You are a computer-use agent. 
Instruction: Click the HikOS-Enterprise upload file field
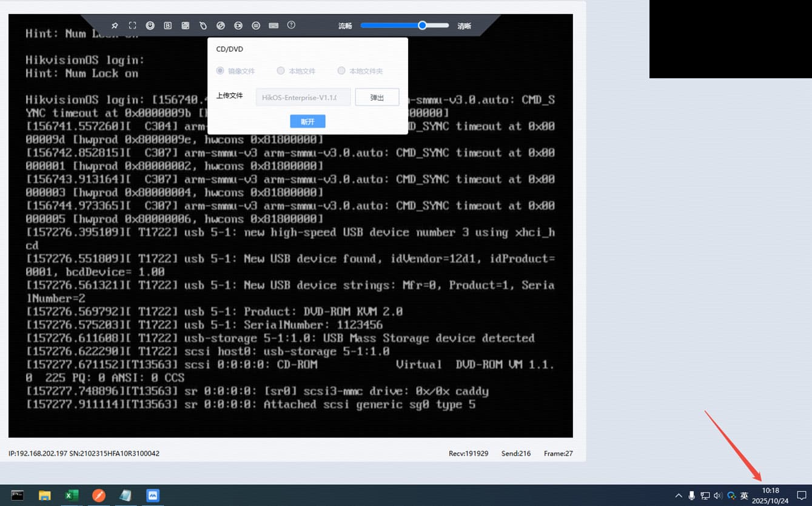303,97
